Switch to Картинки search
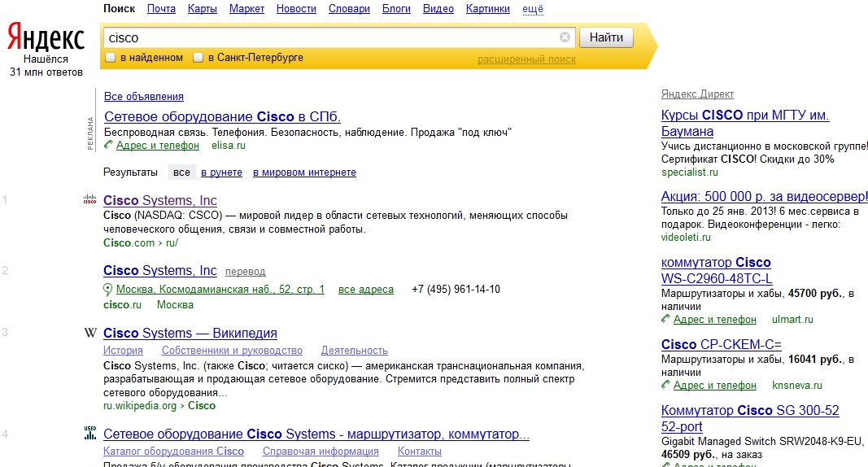The height and width of the screenshot is (467, 868). (x=488, y=9)
